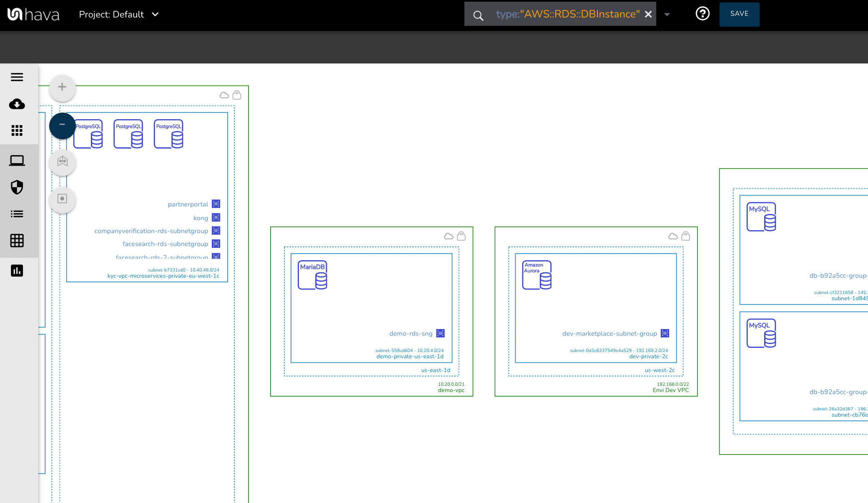Image resolution: width=868 pixels, height=503 pixels.
Task: Click companyverification-rds-subnetgroup icon
Action: [x=216, y=231]
